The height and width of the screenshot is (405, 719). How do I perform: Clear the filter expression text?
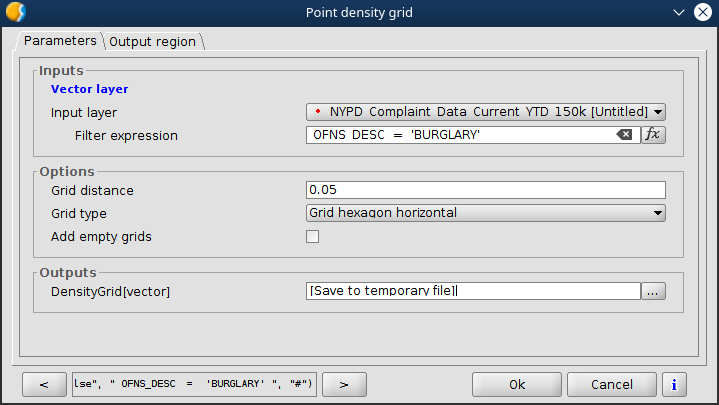click(x=624, y=135)
